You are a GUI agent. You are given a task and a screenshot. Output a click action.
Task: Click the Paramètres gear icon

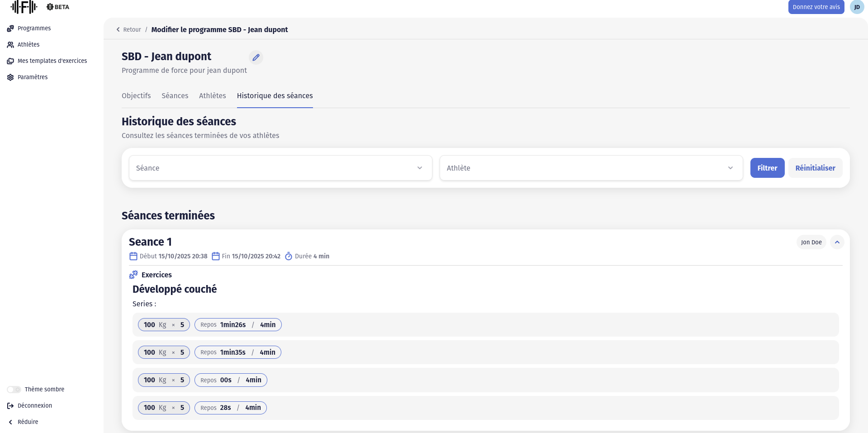click(10, 77)
